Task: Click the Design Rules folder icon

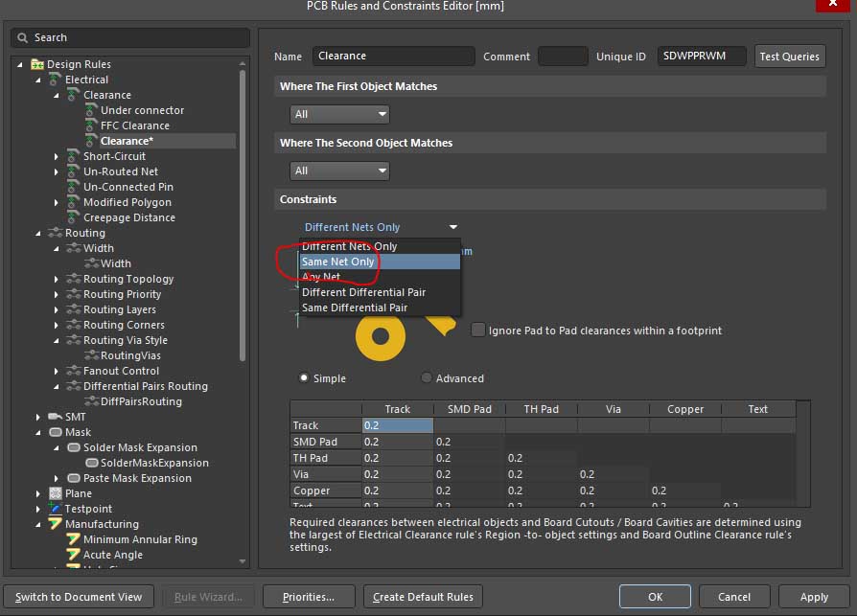Action: pos(37,64)
